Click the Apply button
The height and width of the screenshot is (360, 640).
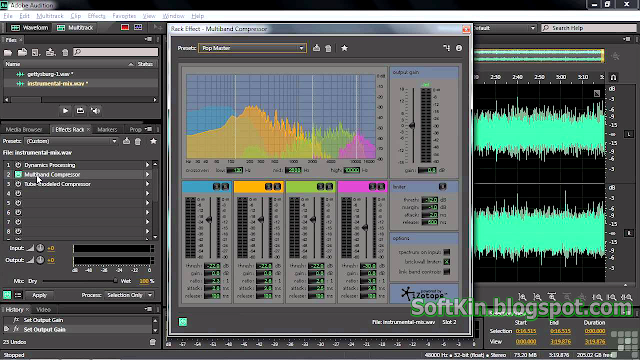39,295
